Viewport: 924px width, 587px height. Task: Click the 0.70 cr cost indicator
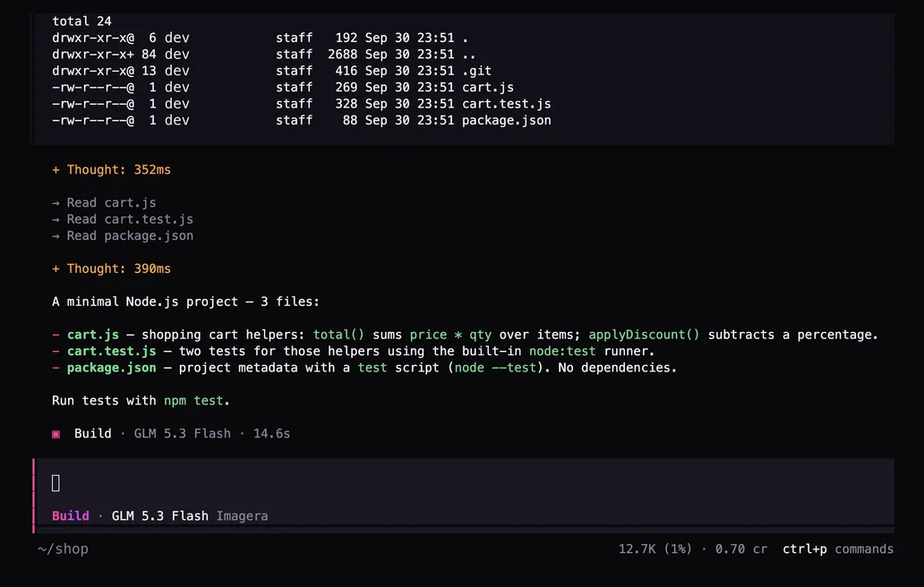pyautogui.click(x=741, y=549)
